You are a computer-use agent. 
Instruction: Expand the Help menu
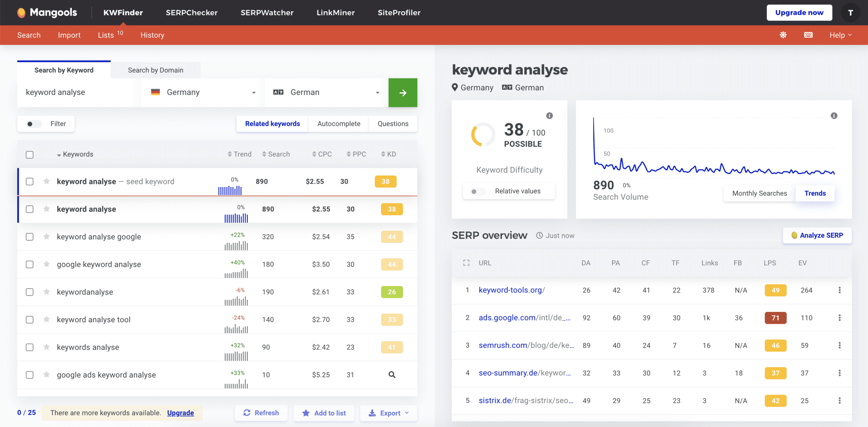click(841, 35)
